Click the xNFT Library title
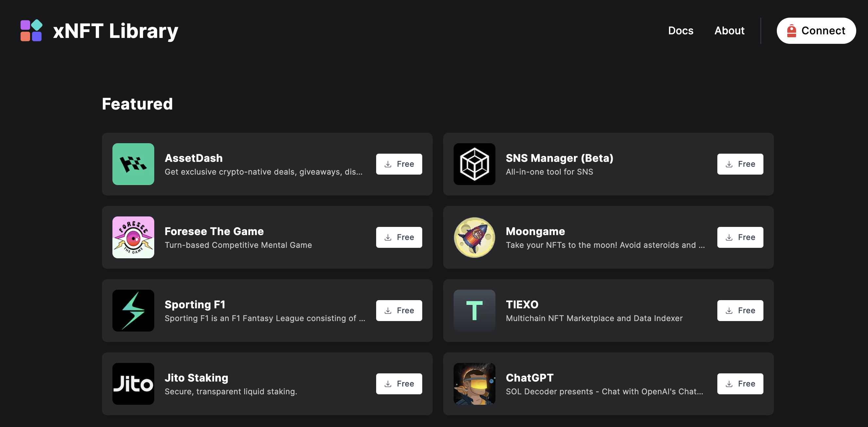Screen dimensions: 868x427 (116, 31)
